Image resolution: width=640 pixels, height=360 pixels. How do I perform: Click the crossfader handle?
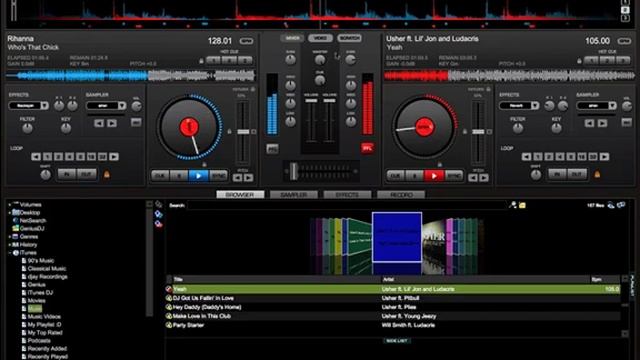293,171
